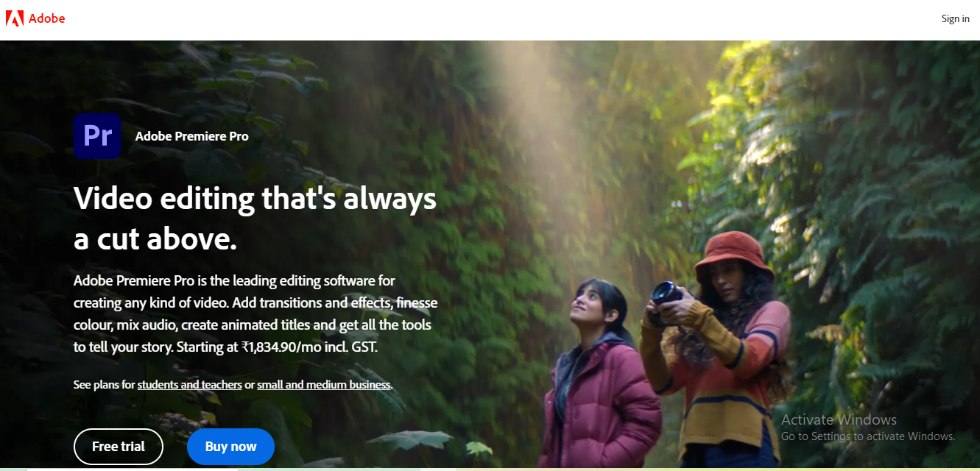Click the Adobe Premiere Pro product label
The height and width of the screenshot is (471, 980).
192,136
